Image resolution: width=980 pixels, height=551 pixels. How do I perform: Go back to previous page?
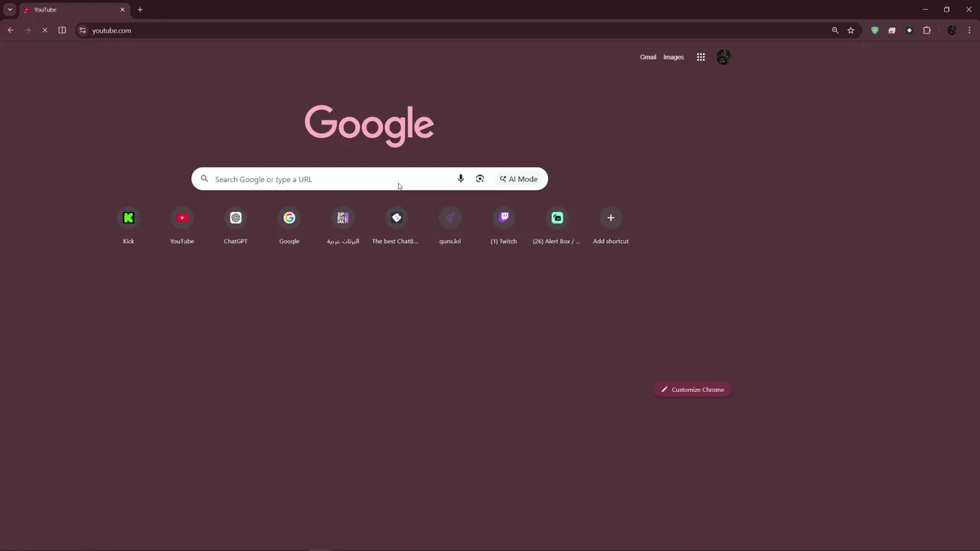click(x=11, y=31)
